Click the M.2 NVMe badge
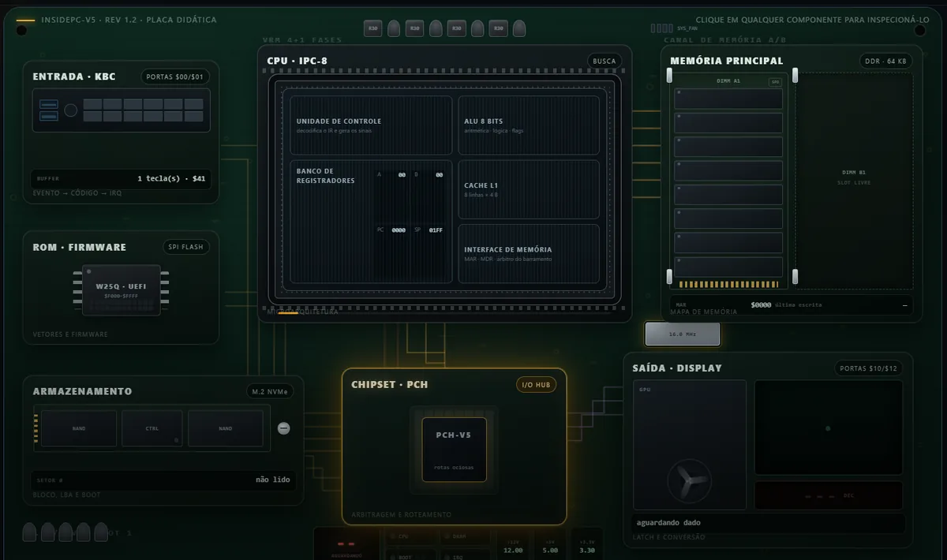The width and height of the screenshot is (947, 560). pos(270,391)
